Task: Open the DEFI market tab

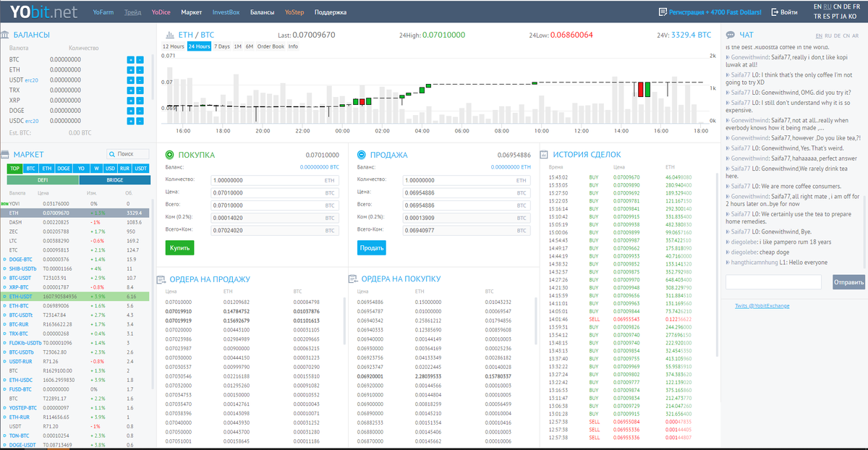Action: [43, 180]
